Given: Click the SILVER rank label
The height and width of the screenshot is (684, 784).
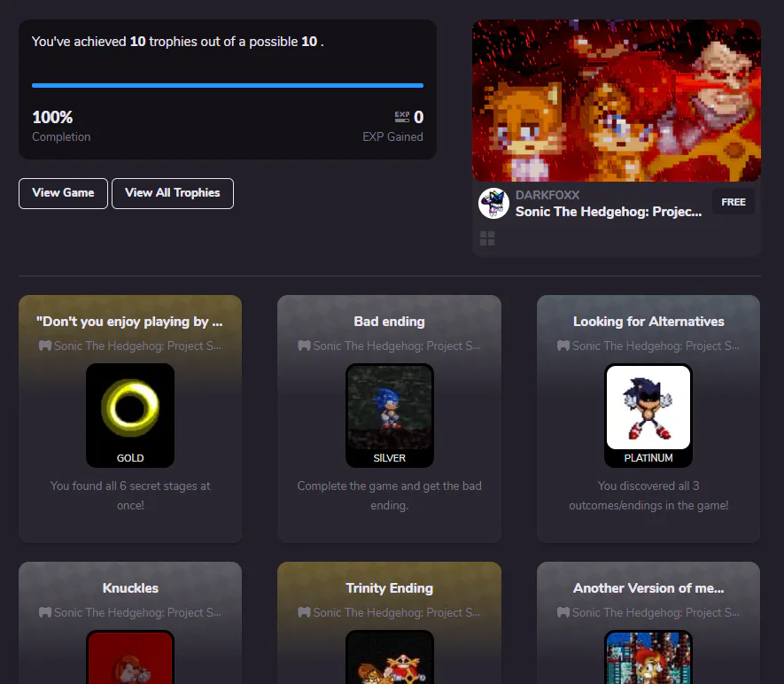Looking at the screenshot, I should pyautogui.click(x=390, y=458).
